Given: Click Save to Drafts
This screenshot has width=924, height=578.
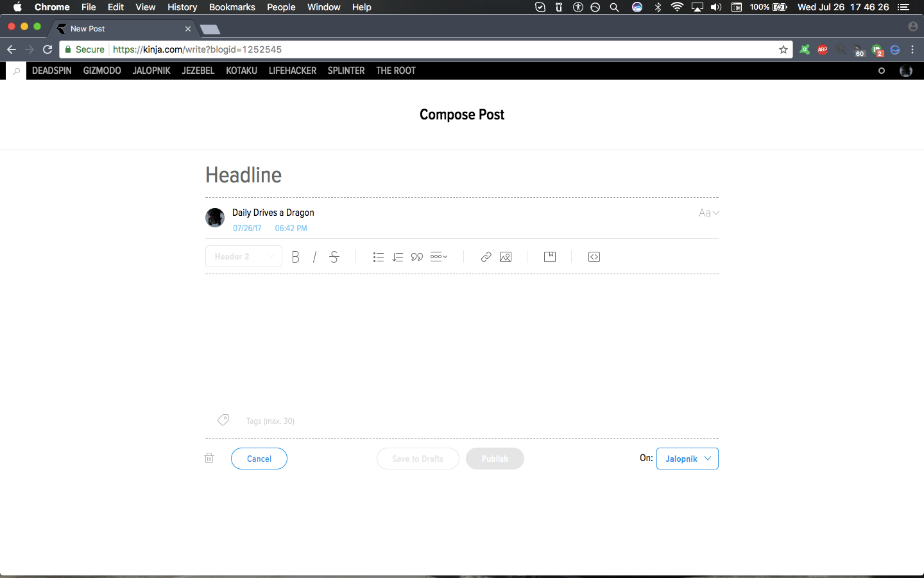Looking at the screenshot, I should (x=418, y=459).
